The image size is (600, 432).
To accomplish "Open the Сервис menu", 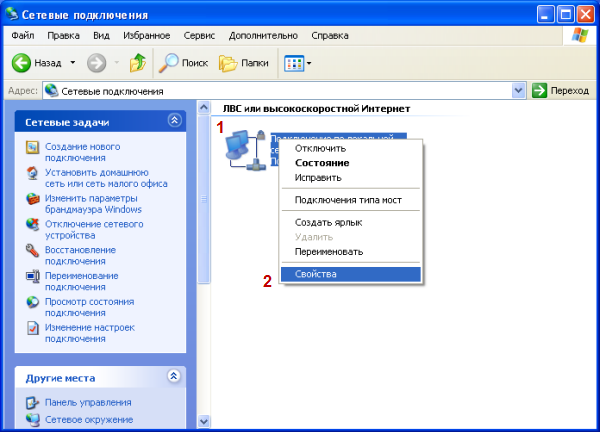I will [199, 36].
